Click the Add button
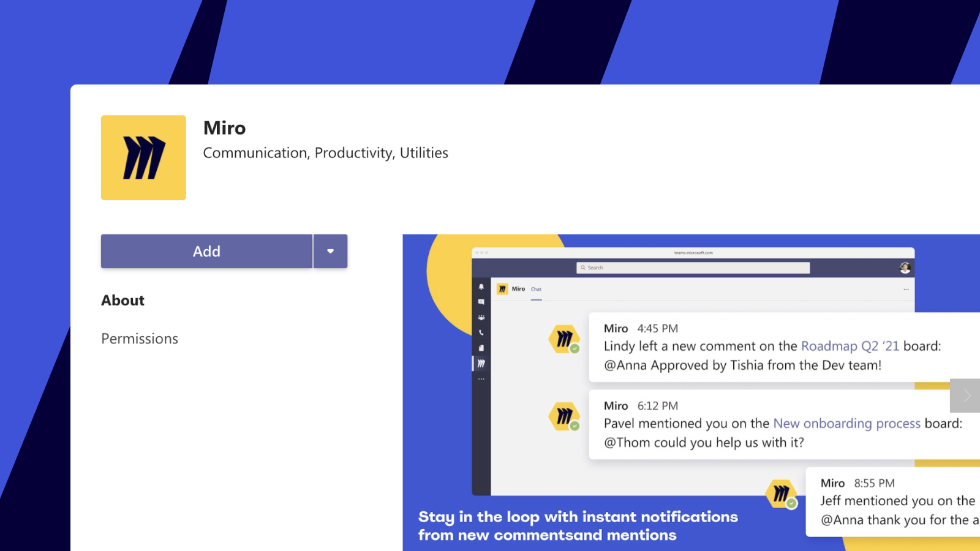Screen dimensions: 980x551 coord(206,251)
